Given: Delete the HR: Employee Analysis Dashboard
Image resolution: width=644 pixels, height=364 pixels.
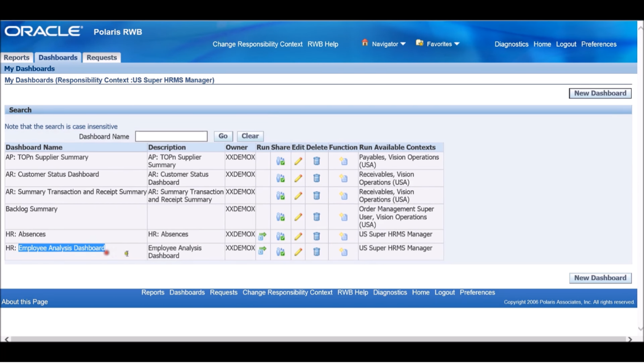Looking at the screenshot, I should click(x=317, y=252).
